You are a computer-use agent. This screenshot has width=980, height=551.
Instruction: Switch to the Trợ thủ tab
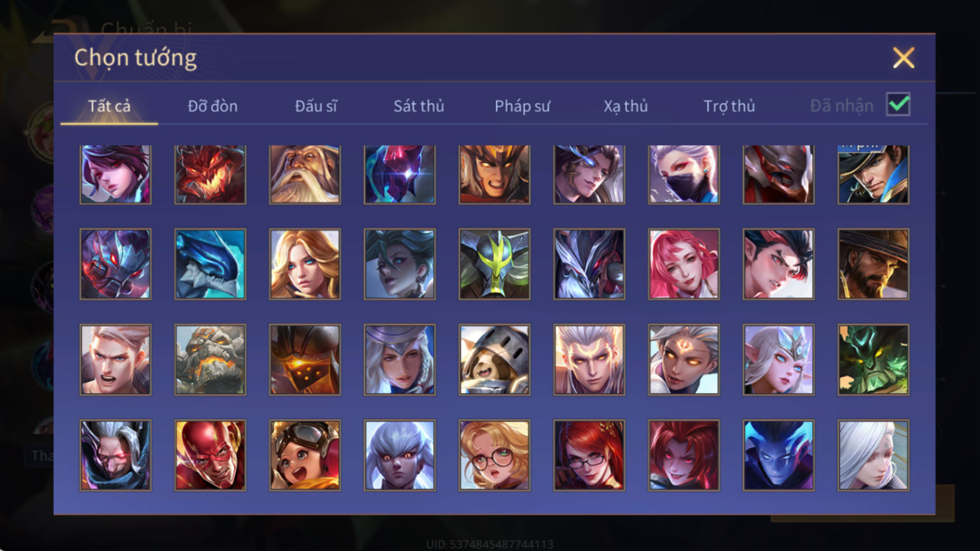click(729, 106)
